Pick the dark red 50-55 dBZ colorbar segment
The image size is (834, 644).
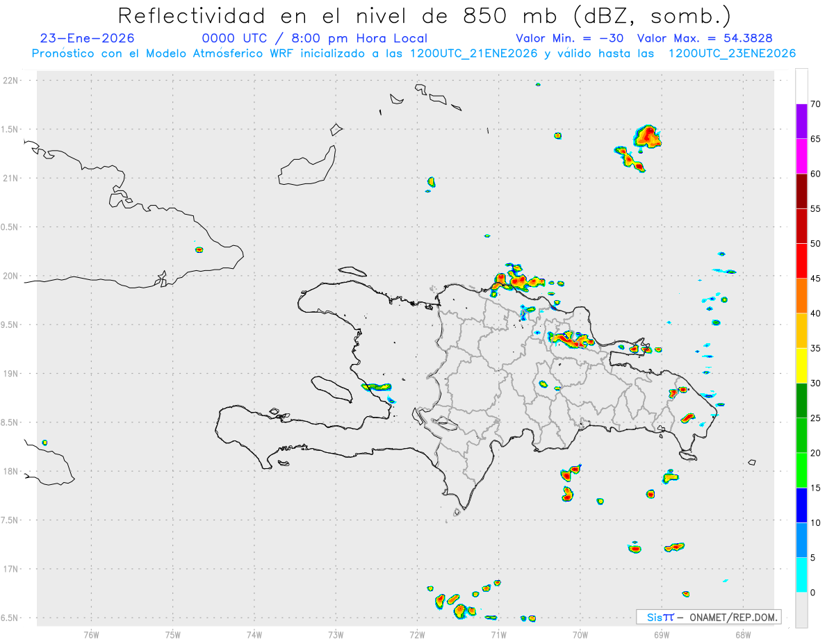(801, 226)
